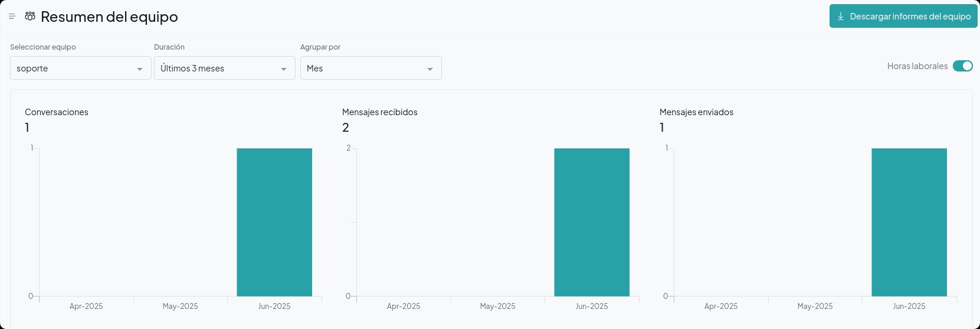Click the Conversaciones Jun-2025 bar
Viewport: 980px width, 329px height.
[x=274, y=222]
